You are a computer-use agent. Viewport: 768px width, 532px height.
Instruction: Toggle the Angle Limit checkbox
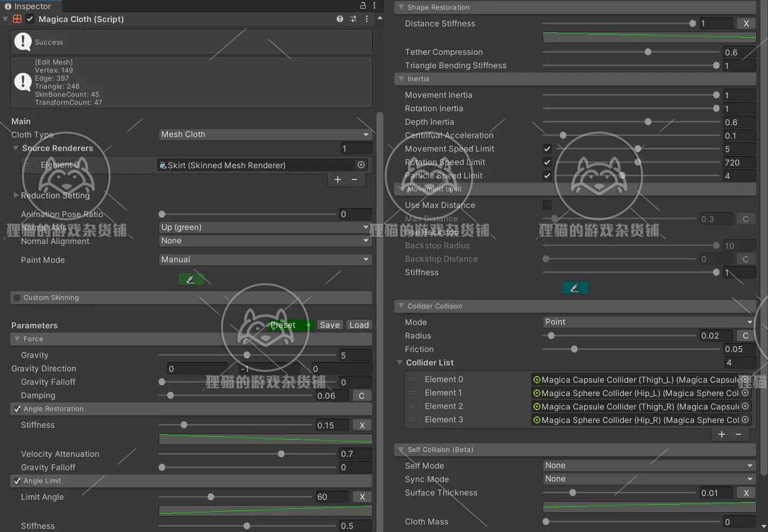17,481
